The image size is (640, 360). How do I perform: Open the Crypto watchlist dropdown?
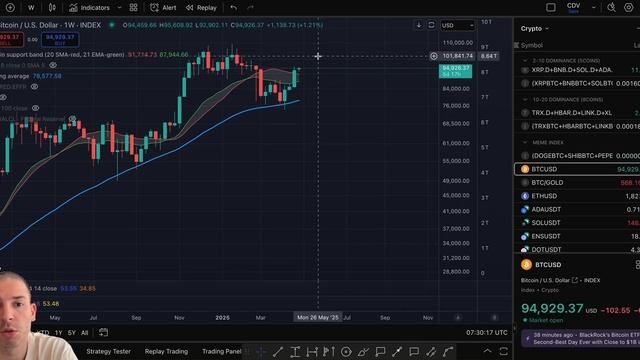534,29
